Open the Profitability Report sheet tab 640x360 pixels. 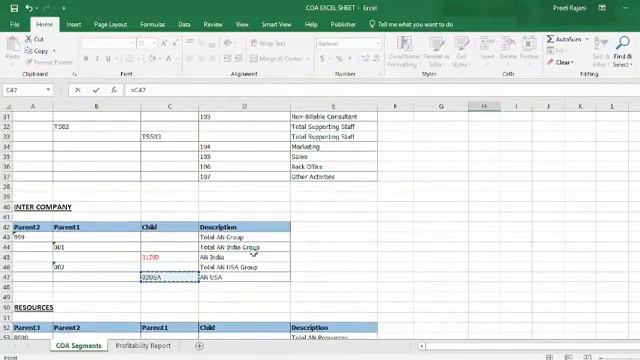coord(143,346)
